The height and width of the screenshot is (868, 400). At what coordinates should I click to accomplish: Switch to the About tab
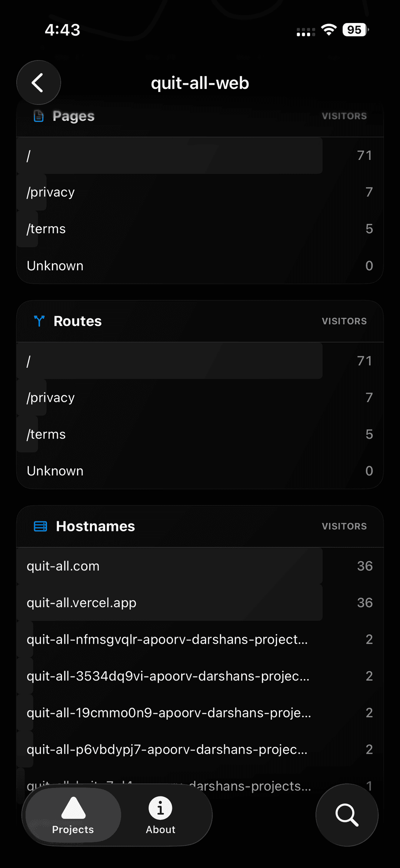tap(160, 816)
